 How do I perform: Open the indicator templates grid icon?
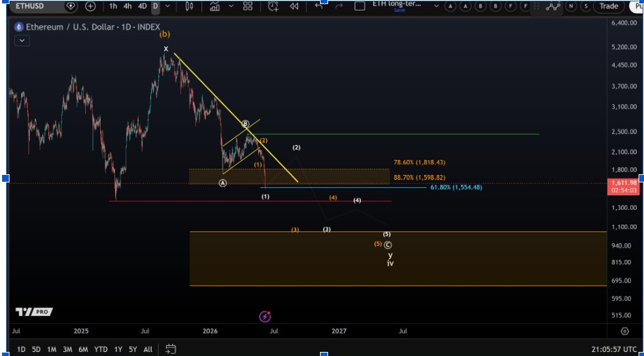tap(248, 6)
